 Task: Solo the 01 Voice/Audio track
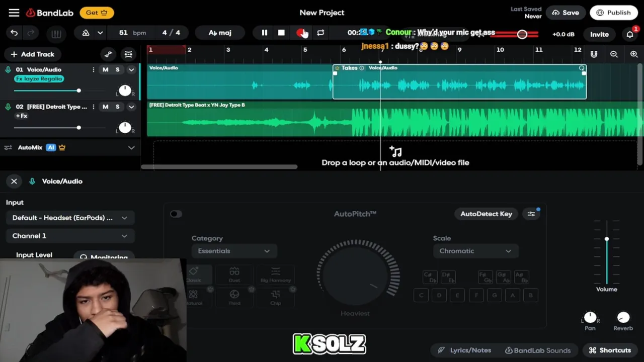click(118, 69)
